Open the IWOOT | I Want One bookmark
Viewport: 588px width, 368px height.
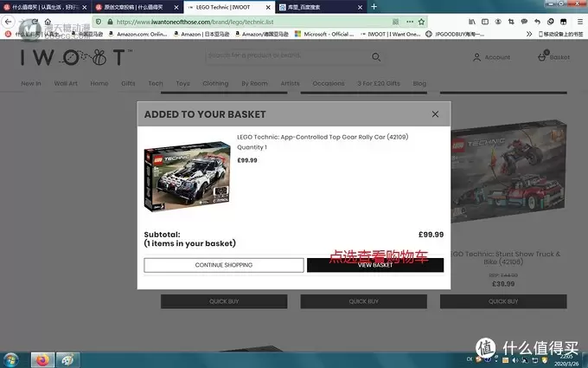pos(390,34)
